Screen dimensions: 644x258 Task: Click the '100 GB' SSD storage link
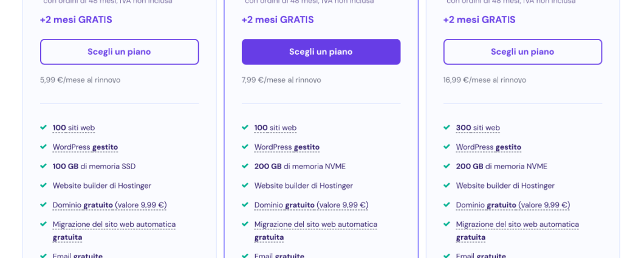[66, 166]
